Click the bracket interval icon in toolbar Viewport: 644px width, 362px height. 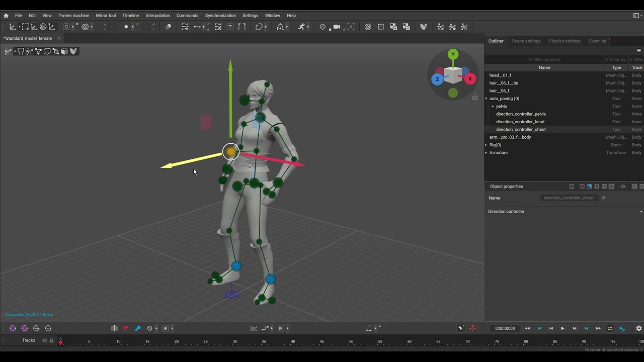[242, 27]
